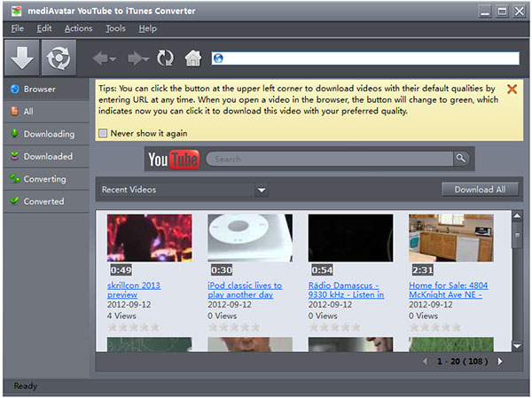Open 'iPod classic lives to play another day' link
The image size is (532, 398).
(245, 290)
